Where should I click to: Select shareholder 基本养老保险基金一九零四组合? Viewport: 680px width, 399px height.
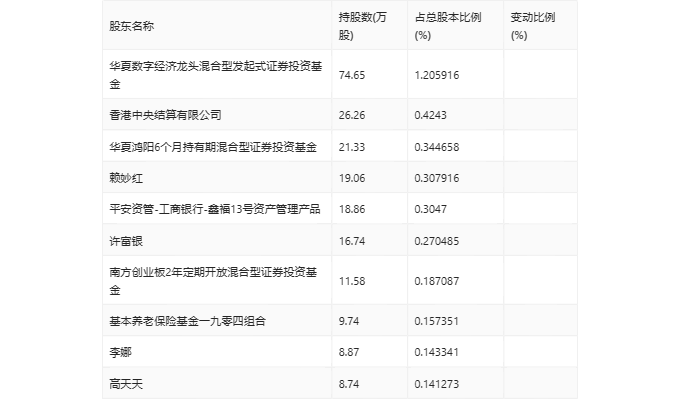(x=187, y=321)
